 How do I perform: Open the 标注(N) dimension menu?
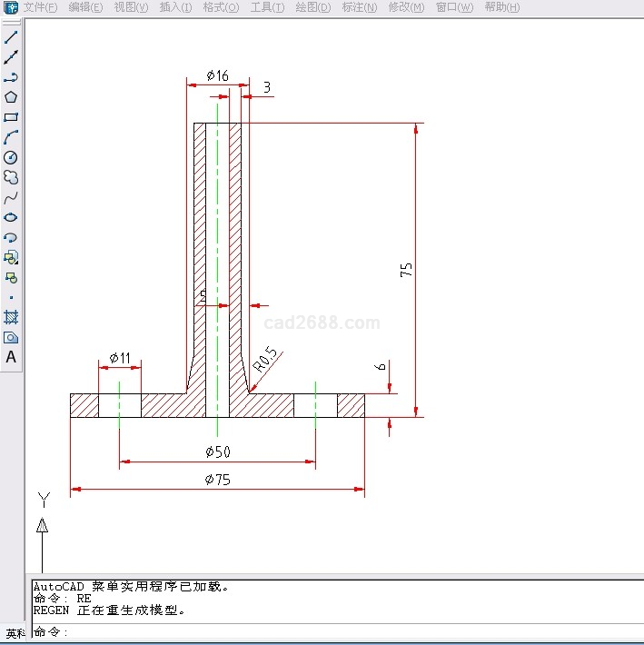coord(359,7)
